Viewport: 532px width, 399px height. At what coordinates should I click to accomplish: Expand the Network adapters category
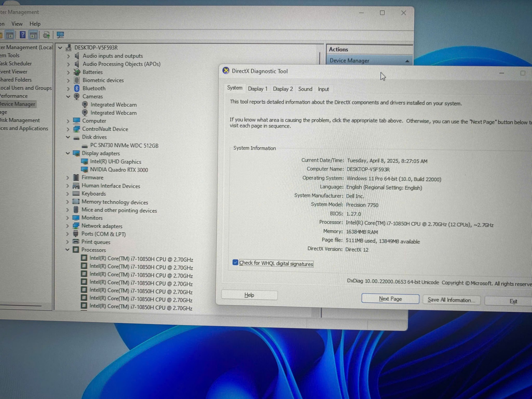pos(67,226)
